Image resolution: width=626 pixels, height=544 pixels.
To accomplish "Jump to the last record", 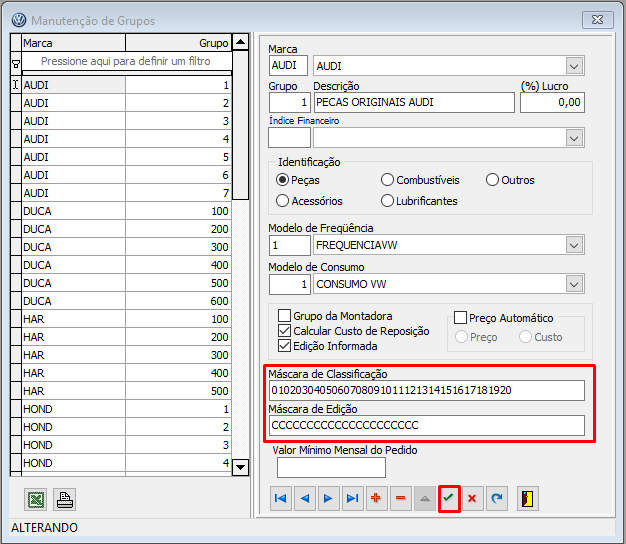I will pyautogui.click(x=353, y=498).
